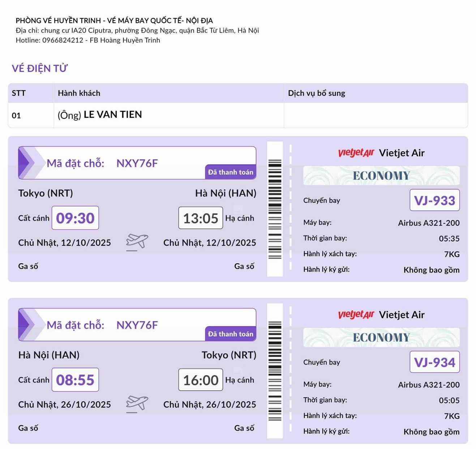This screenshot has height=449, width=476.
Task: Click the 08:55 departure time box
Action: pyautogui.click(x=75, y=380)
